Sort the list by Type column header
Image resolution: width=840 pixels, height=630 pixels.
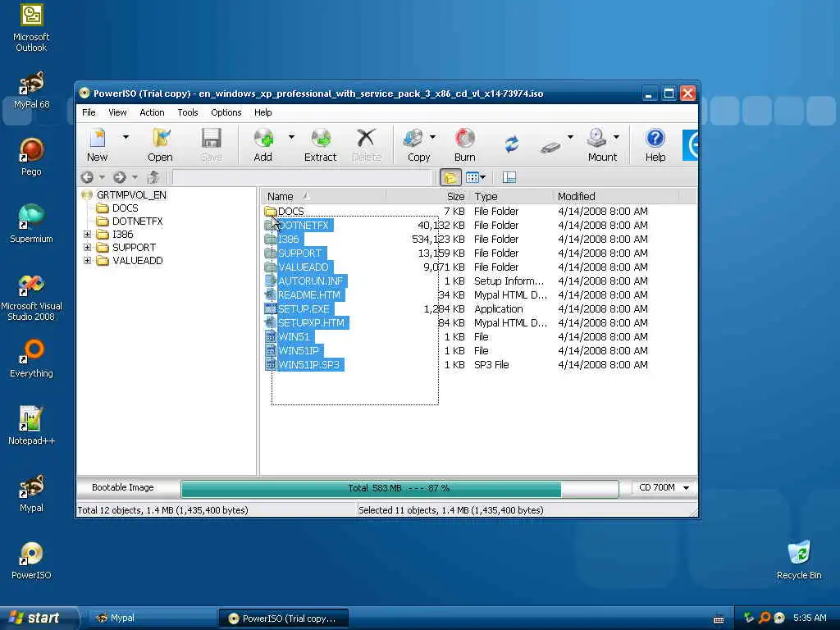pyautogui.click(x=510, y=197)
